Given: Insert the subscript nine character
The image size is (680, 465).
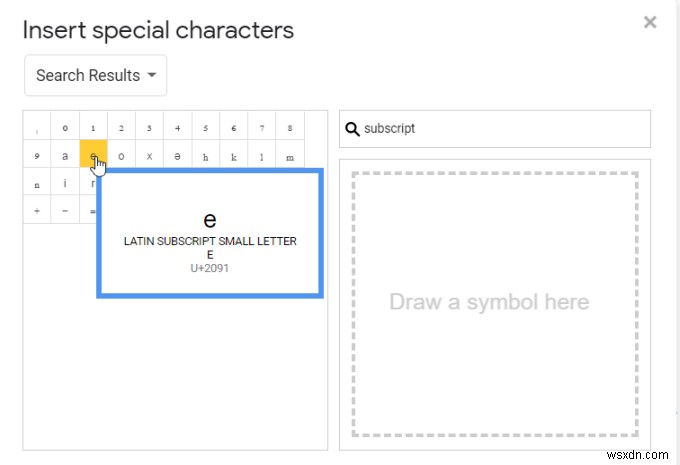Looking at the screenshot, I should (37, 156).
